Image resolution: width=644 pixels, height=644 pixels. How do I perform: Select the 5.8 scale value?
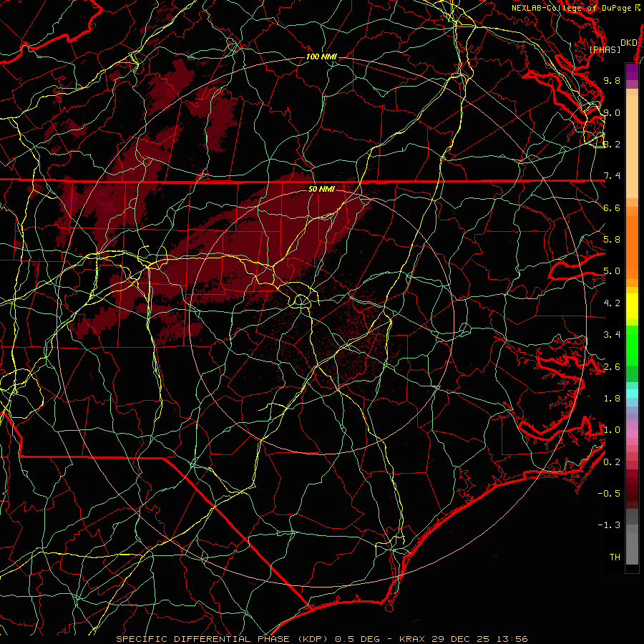612,240
